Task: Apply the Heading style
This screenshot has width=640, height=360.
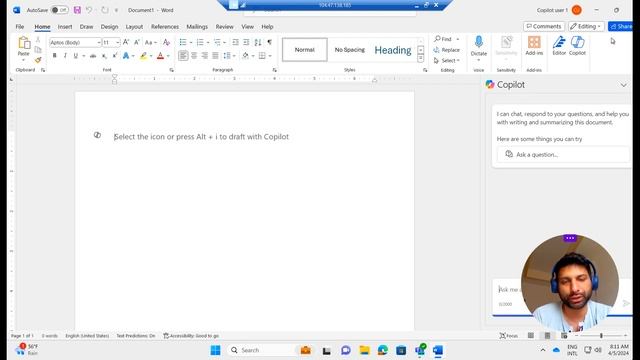Action: coord(393,50)
